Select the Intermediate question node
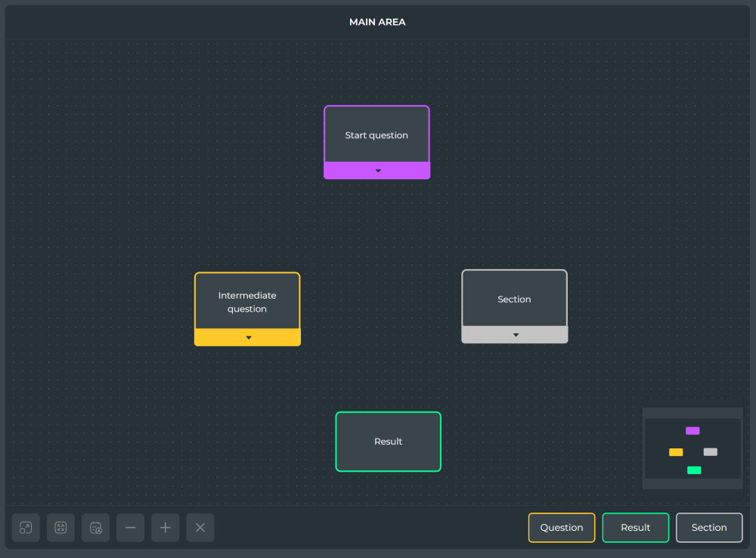 tap(247, 302)
